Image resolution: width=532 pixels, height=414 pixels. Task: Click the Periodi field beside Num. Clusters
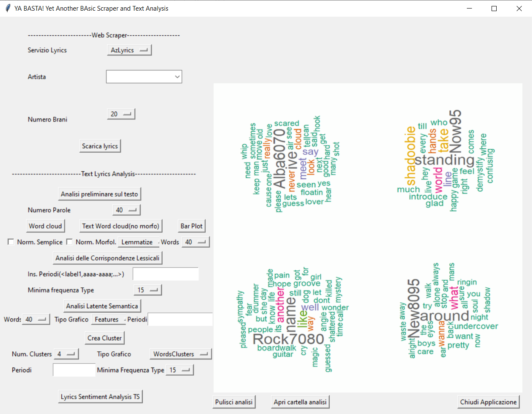(74, 370)
